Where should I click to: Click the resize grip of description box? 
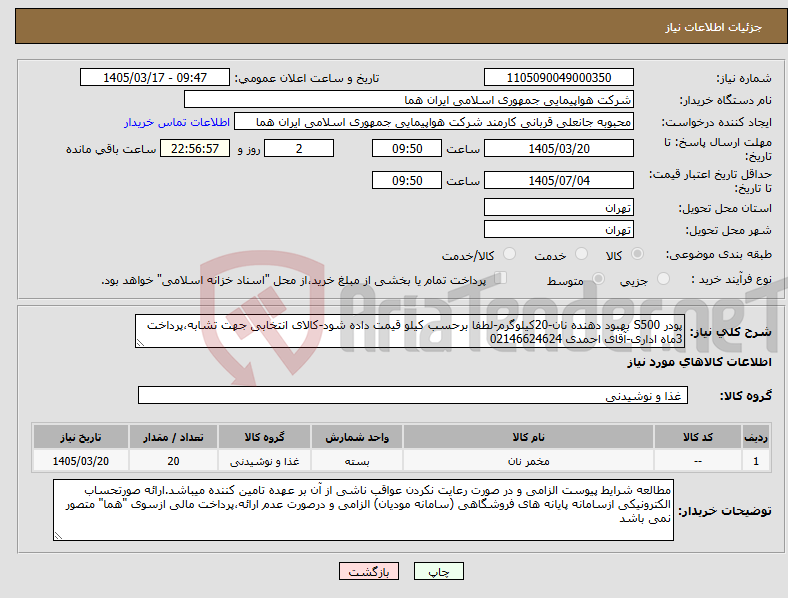(140, 343)
